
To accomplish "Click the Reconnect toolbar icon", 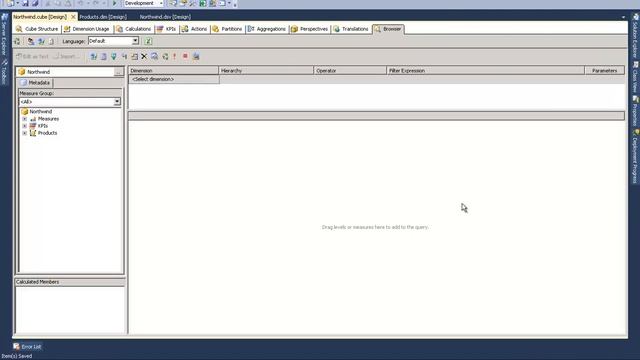I will tap(41, 41).
